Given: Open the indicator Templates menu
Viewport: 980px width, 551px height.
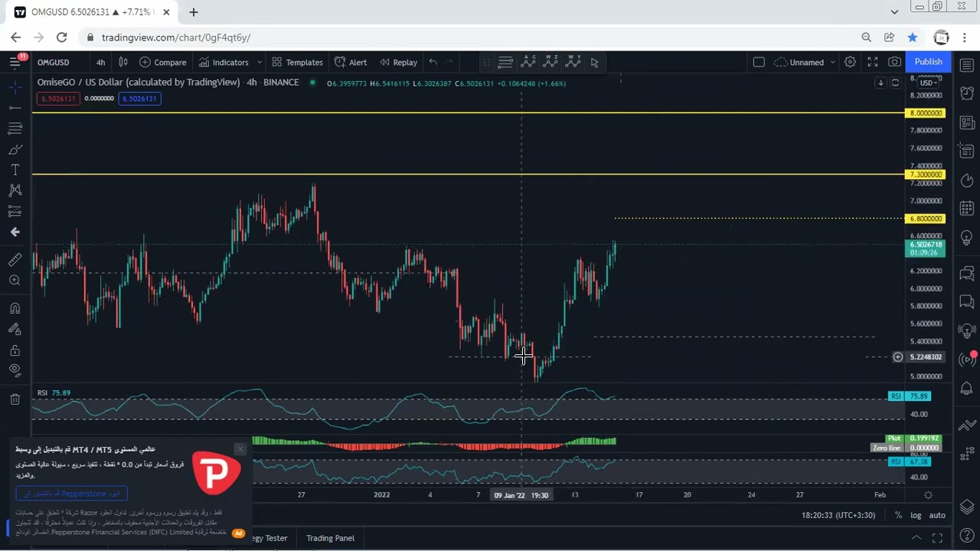Looking at the screenshot, I should (x=297, y=62).
